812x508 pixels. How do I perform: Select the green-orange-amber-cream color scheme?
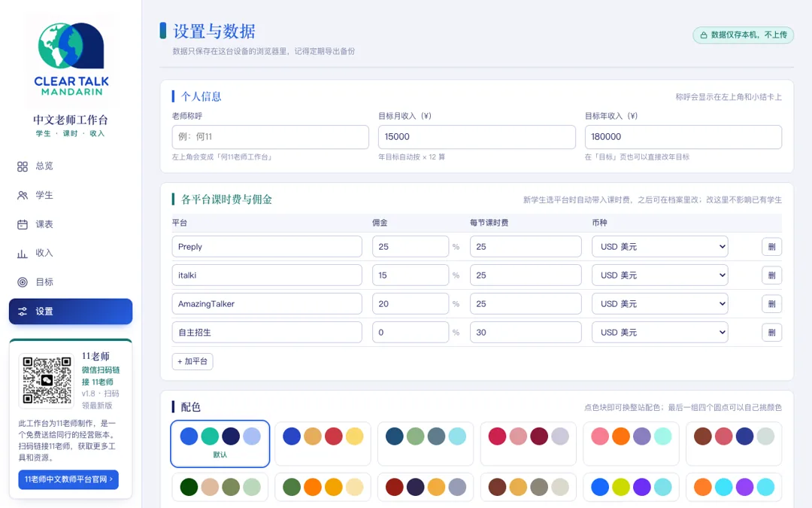(x=323, y=487)
